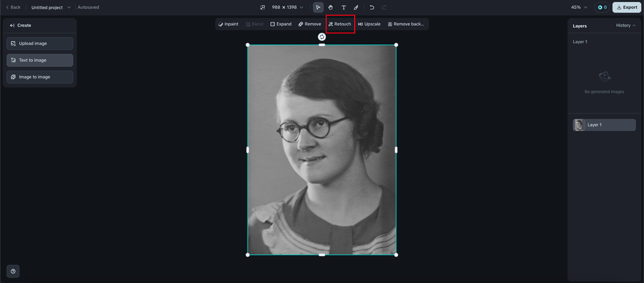Click the Layer 1 heading in panel
Viewport: 644px width, 283px height.
[x=580, y=42]
